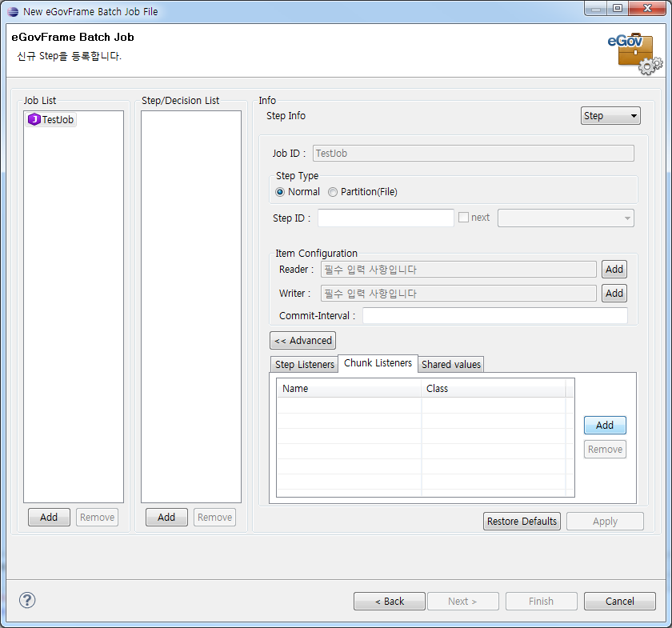Click the Writer text field
Viewport: 672px width, 628px height.
tap(458, 294)
